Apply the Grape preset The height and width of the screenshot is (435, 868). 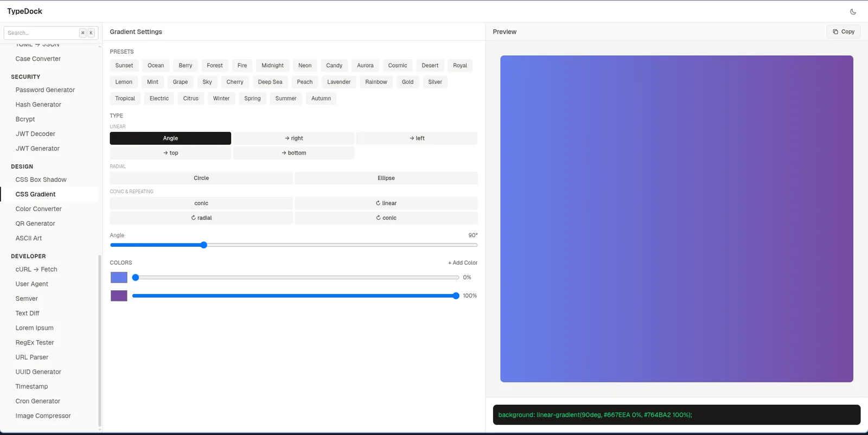(x=180, y=82)
